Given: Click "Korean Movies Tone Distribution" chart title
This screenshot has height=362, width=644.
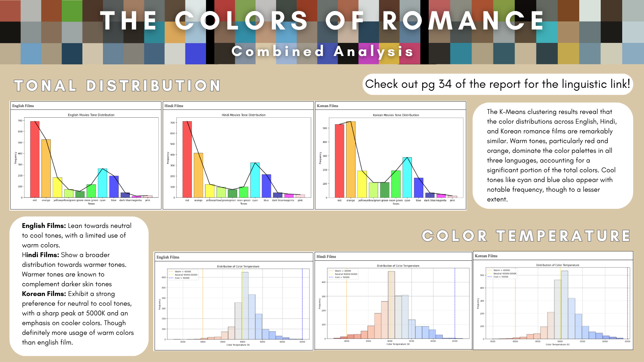Looking at the screenshot, I should click(x=396, y=115).
